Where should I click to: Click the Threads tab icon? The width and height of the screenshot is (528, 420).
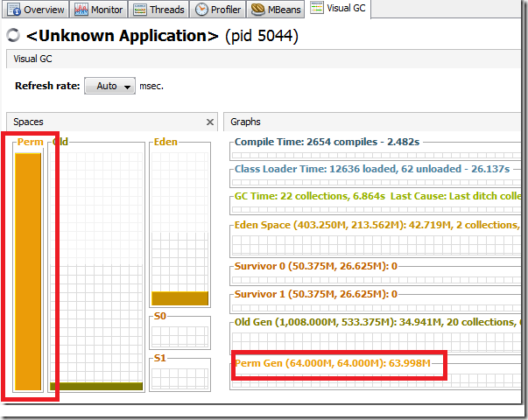(140, 10)
